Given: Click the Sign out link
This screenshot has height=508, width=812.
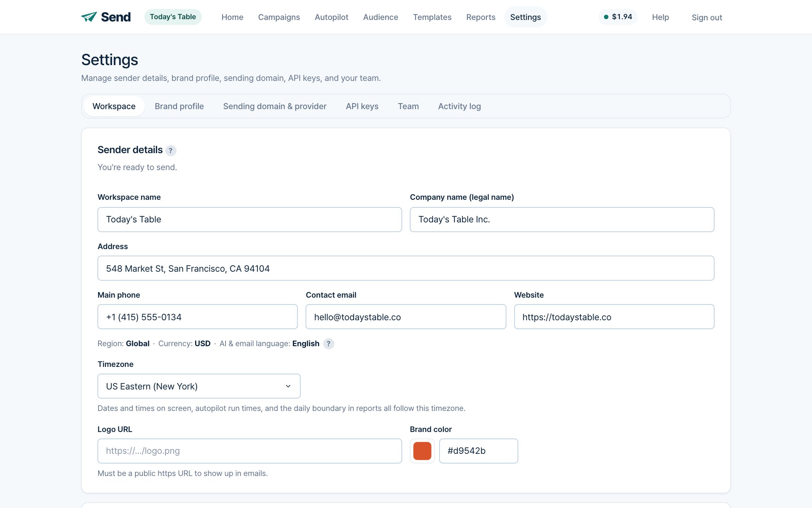Looking at the screenshot, I should click(707, 17).
